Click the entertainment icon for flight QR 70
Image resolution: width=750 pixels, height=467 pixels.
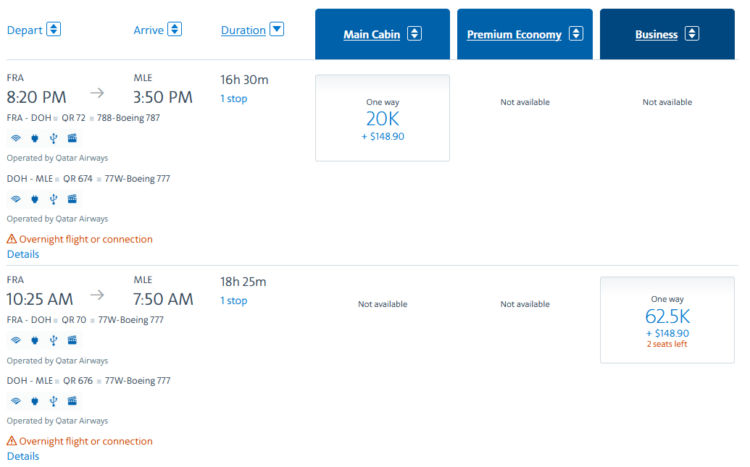72,340
